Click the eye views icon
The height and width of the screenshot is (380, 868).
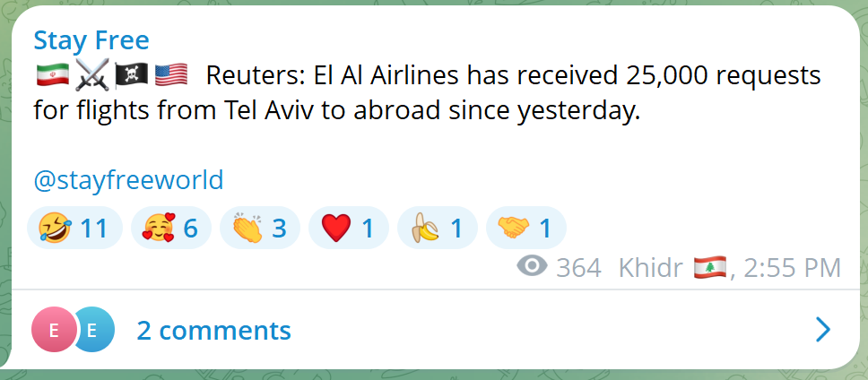532,266
